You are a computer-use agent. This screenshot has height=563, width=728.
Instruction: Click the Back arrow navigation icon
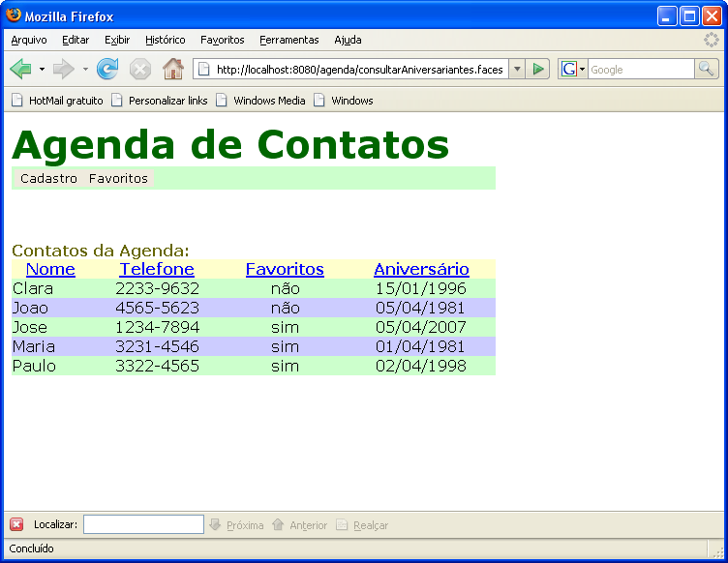(20, 69)
